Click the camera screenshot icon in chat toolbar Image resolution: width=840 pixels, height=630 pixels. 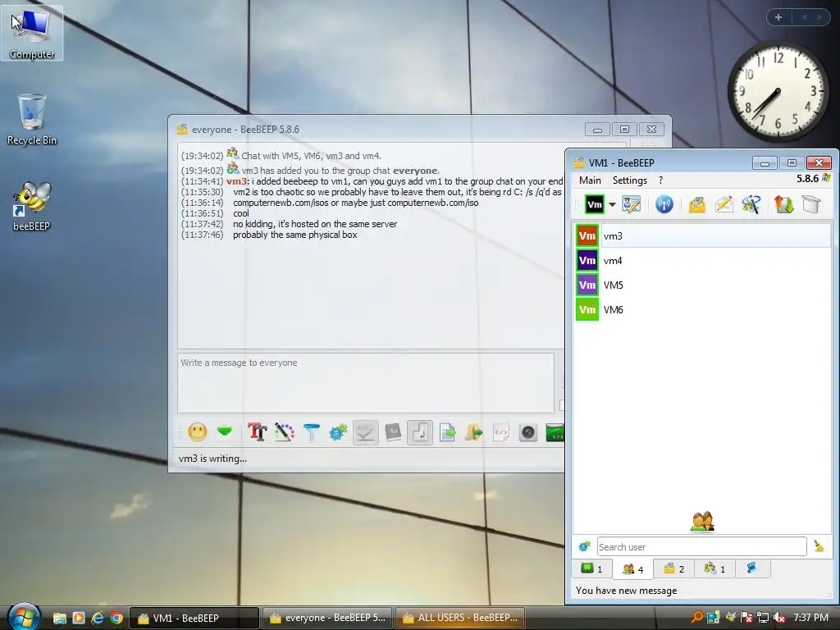tap(528, 431)
